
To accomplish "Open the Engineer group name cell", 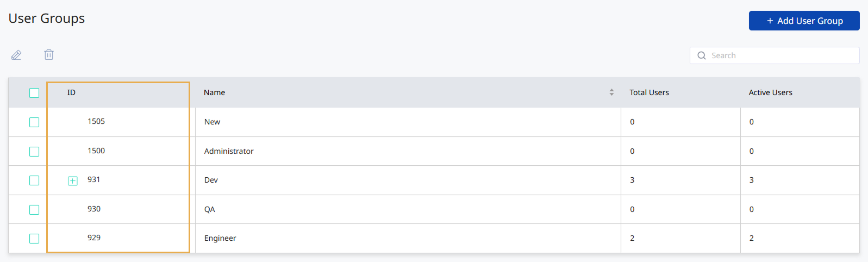I will (x=220, y=238).
